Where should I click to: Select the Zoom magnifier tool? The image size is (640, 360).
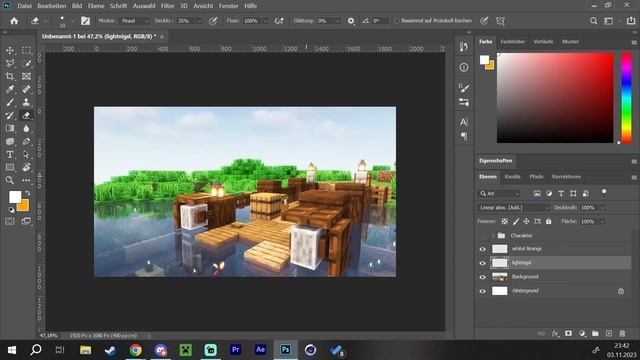coord(10,180)
